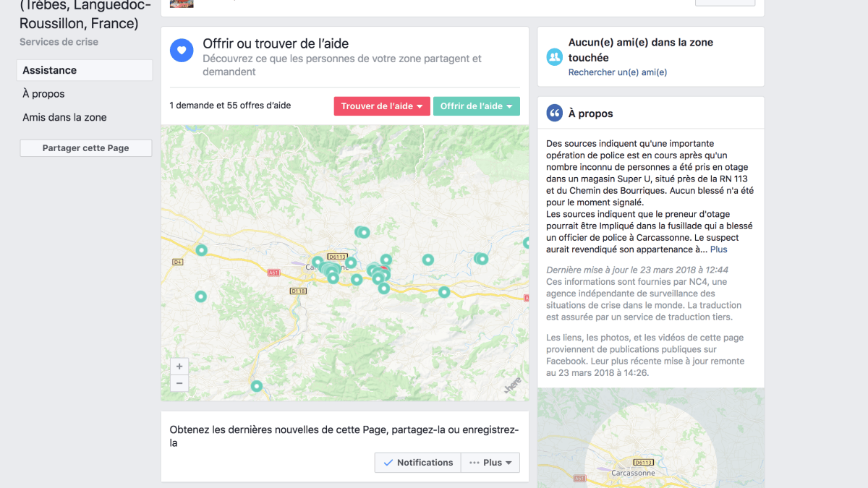Click the small Carcassonne map thumbnail
The width and height of the screenshot is (868, 488).
[651, 438]
